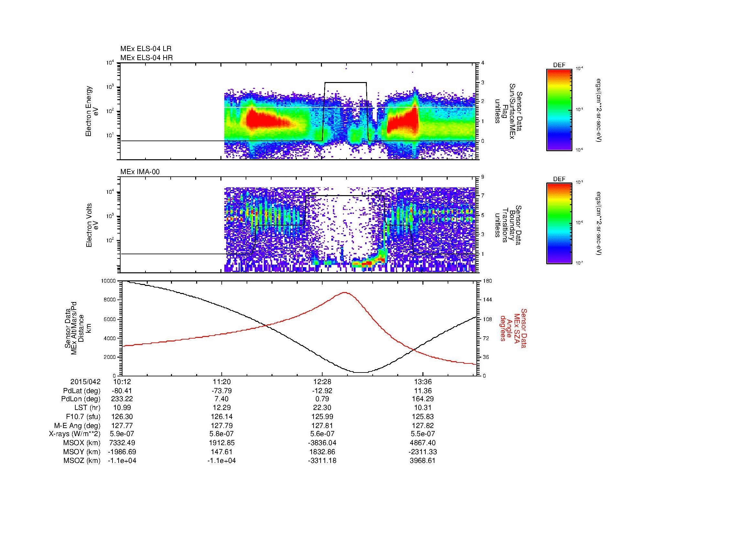Click the 'MEx IMA-00' panel title
The image size is (756, 534).
point(140,172)
